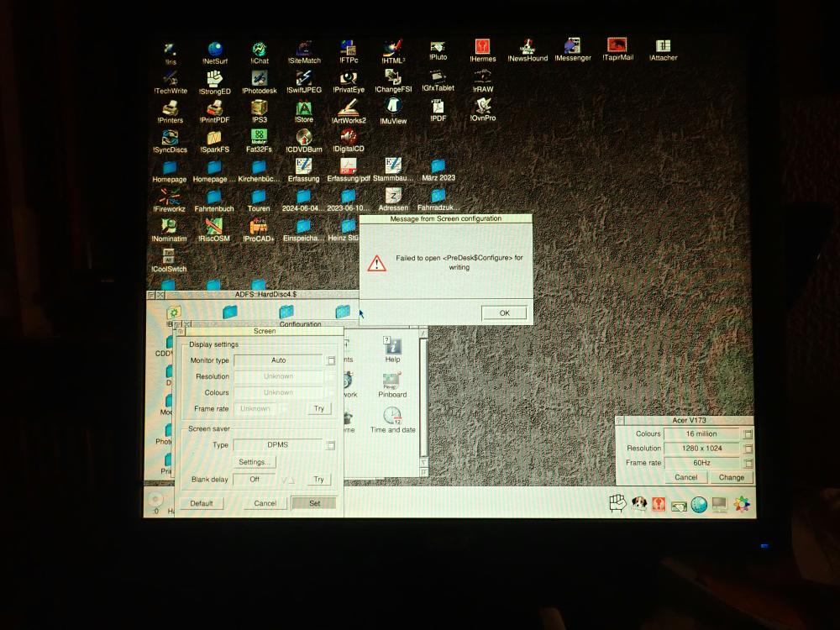Select the !MuView icon
Screen dimensions: 840x630
tap(393, 112)
